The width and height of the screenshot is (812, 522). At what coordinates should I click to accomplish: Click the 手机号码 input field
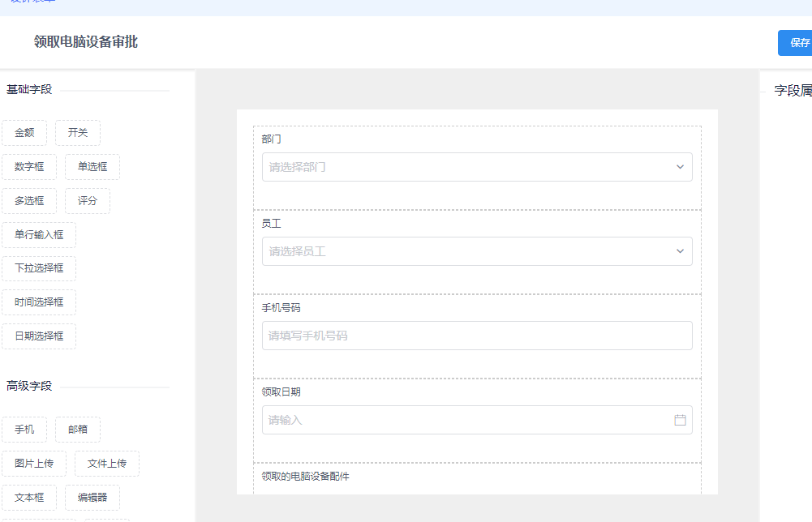[x=475, y=336]
